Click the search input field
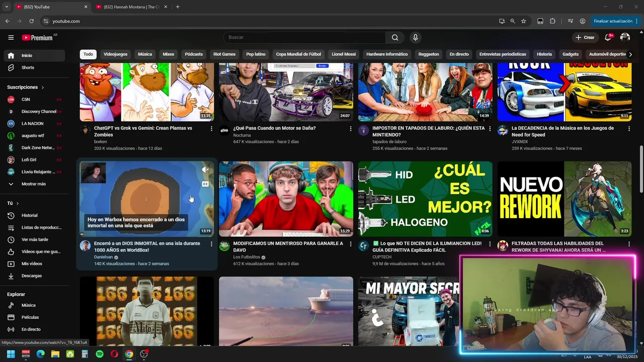 coord(304,37)
